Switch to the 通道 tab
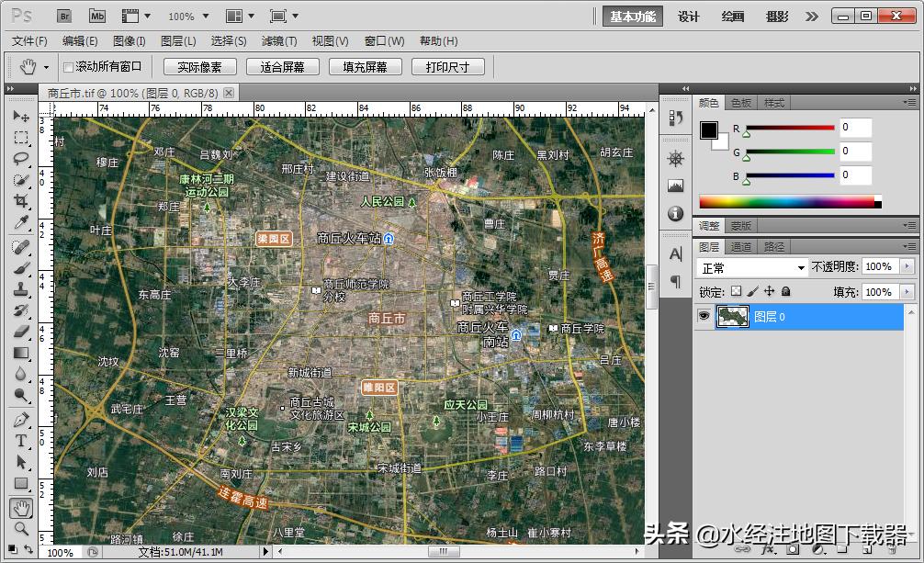This screenshot has height=563, width=924. [740, 246]
